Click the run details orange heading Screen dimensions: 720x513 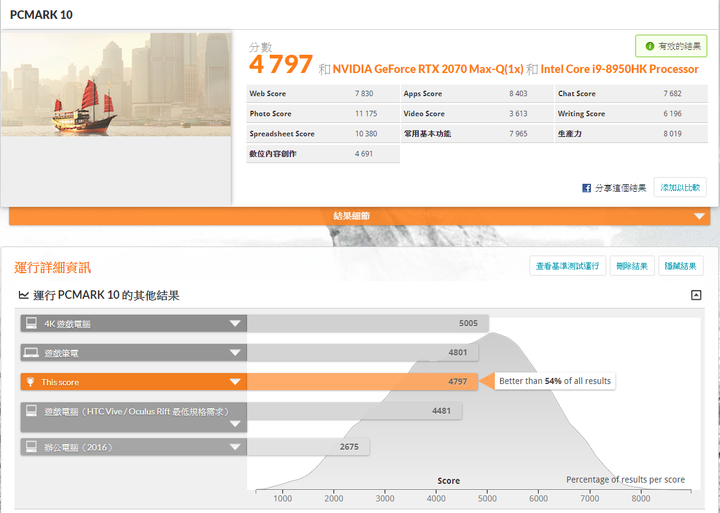(52, 267)
